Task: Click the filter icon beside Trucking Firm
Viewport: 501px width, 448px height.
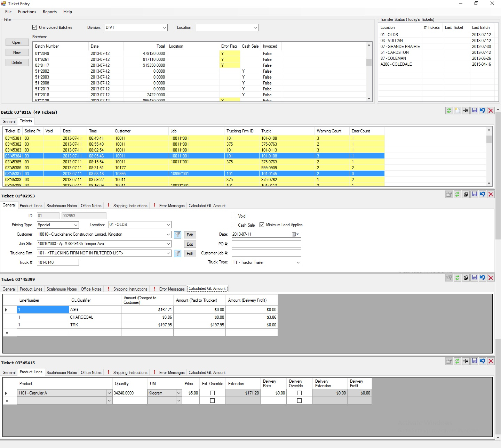Action: coord(177,253)
